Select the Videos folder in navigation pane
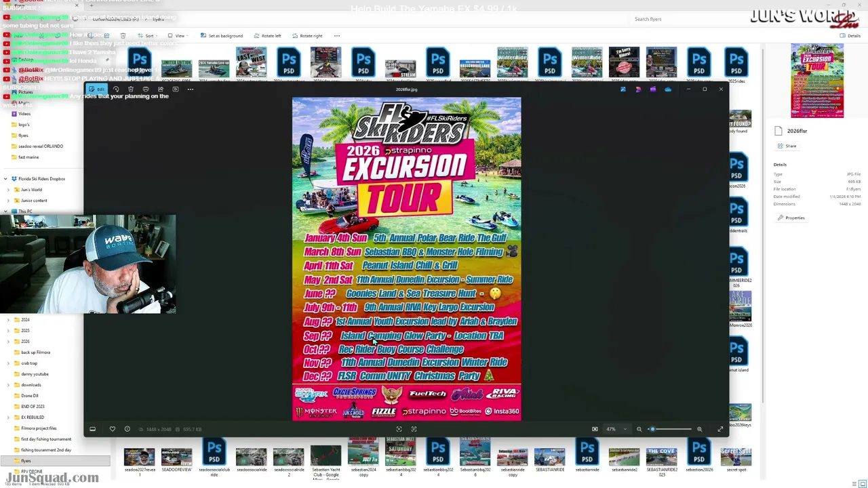 click(24, 114)
